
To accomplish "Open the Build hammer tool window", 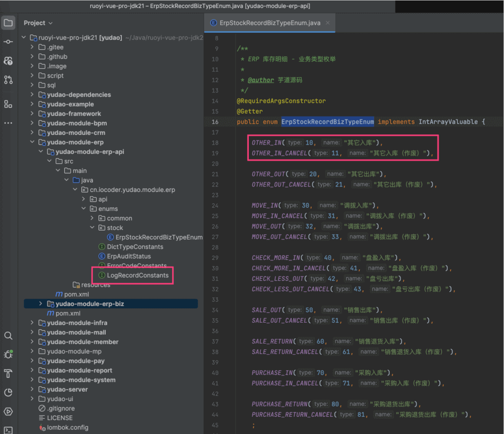I will (8, 374).
